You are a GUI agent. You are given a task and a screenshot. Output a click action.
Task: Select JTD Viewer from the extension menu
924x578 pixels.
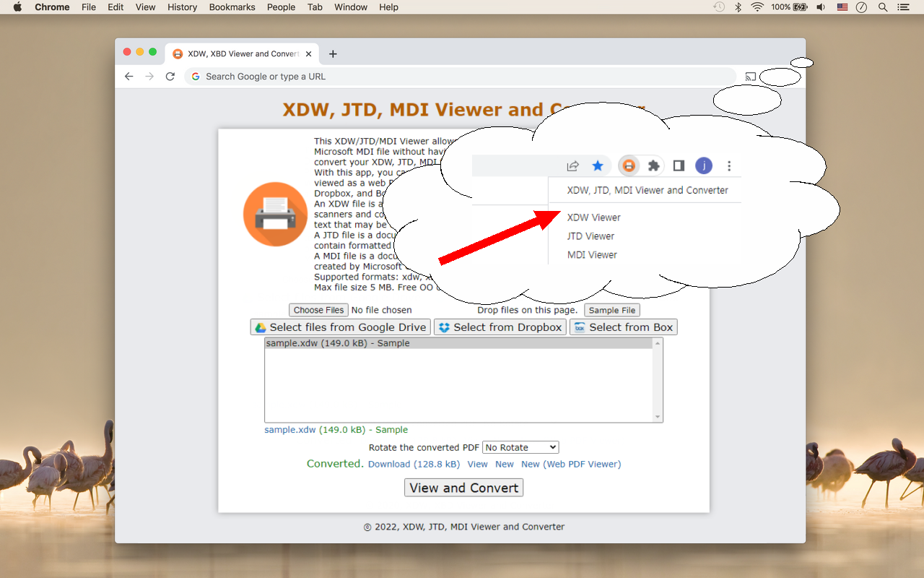pyautogui.click(x=590, y=236)
